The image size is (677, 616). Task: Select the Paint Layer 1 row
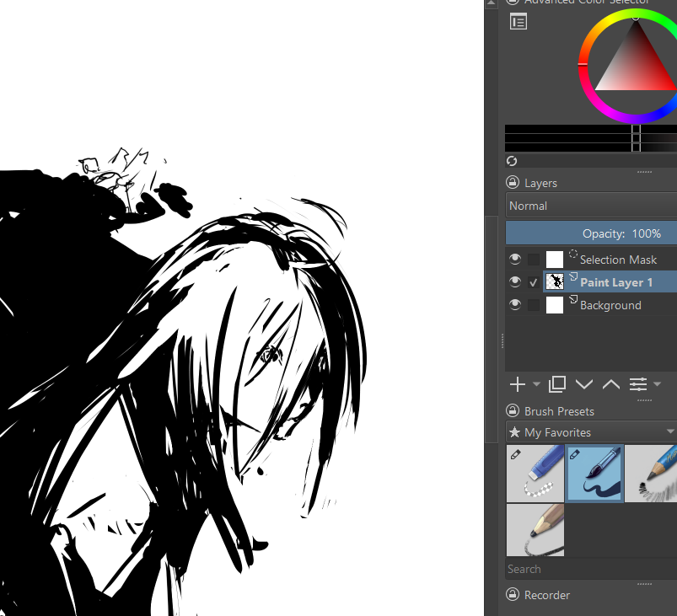(610, 282)
